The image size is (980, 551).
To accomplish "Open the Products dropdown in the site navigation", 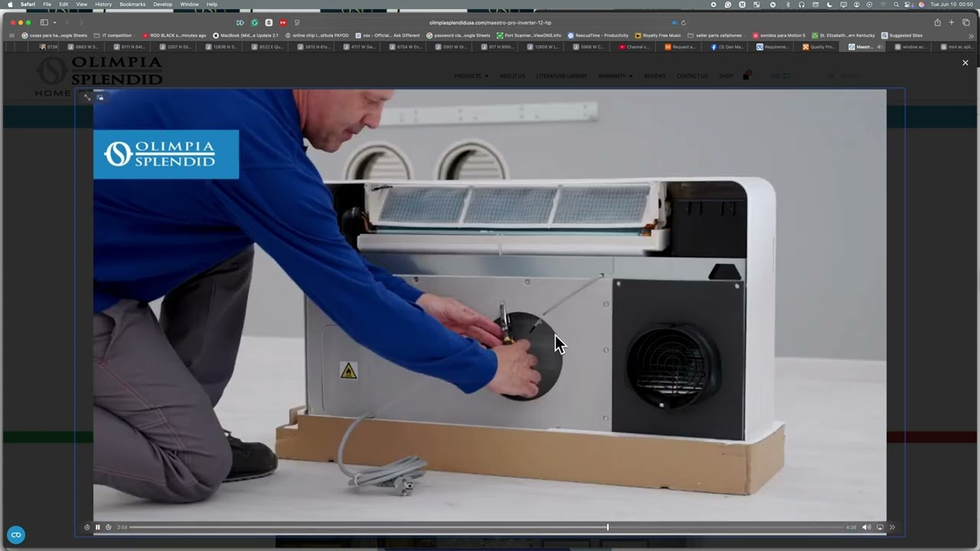I will pyautogui.click(x=471, y=76).
